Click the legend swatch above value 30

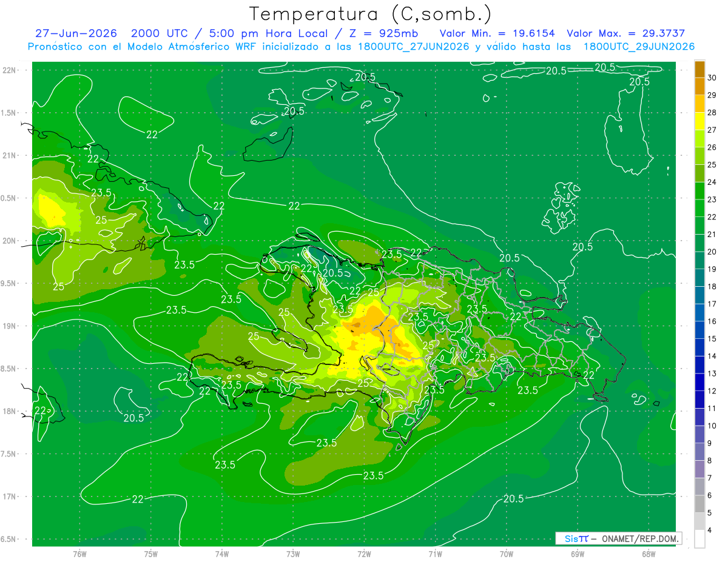(699, 69)
